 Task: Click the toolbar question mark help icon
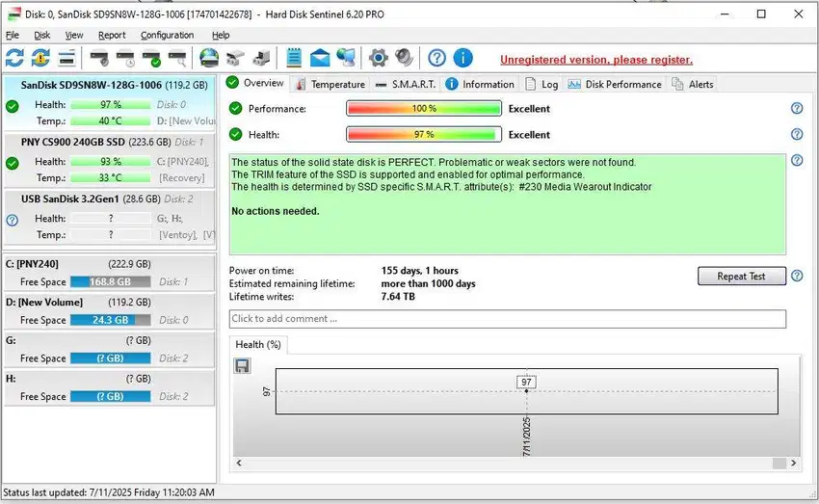pyautogui.click(x=436, y=58)
